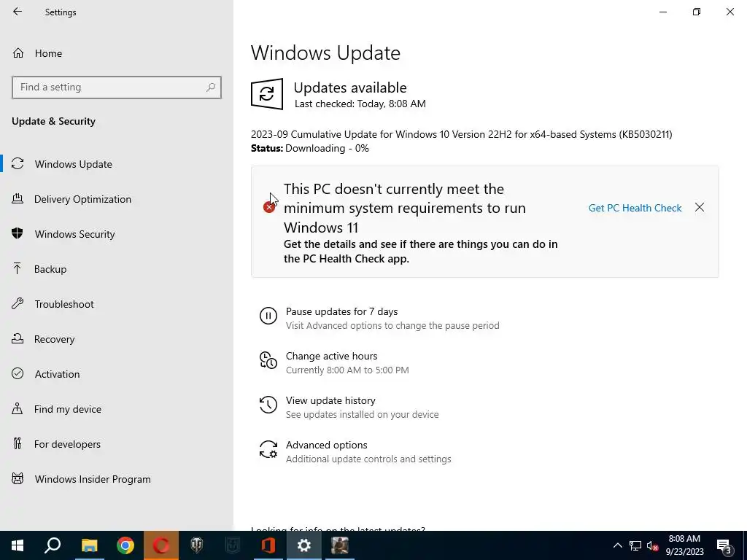Click the network icon in system tray
The height and width of the screenshot is (560, 747).
[635, 545]
